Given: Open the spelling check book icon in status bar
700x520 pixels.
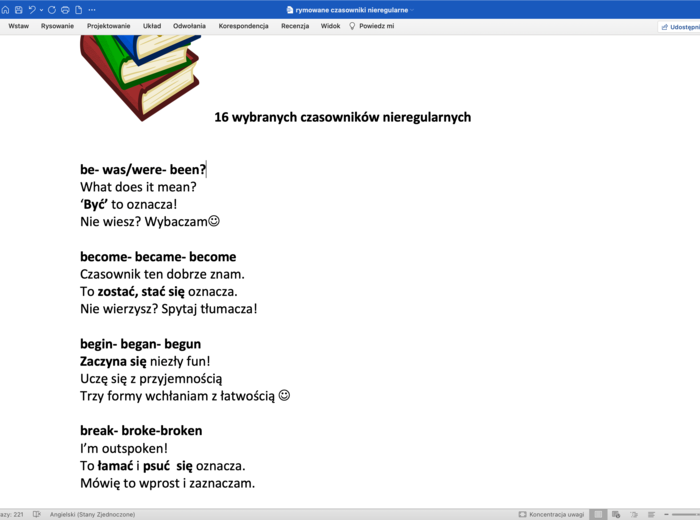Looking at the screenshot, I should click(37, 515).
